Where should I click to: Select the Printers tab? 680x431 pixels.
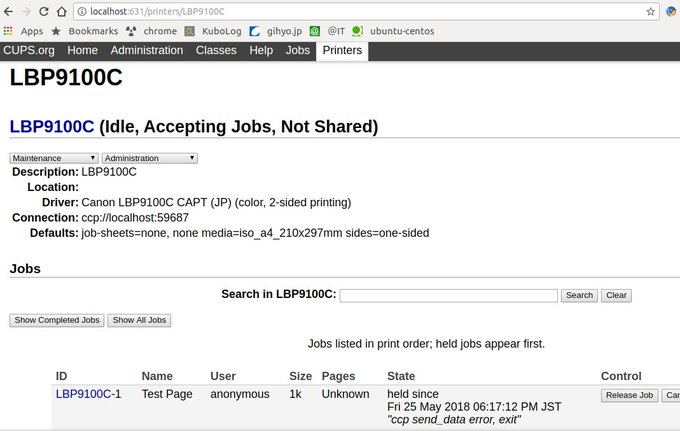(x=342, y=51)
